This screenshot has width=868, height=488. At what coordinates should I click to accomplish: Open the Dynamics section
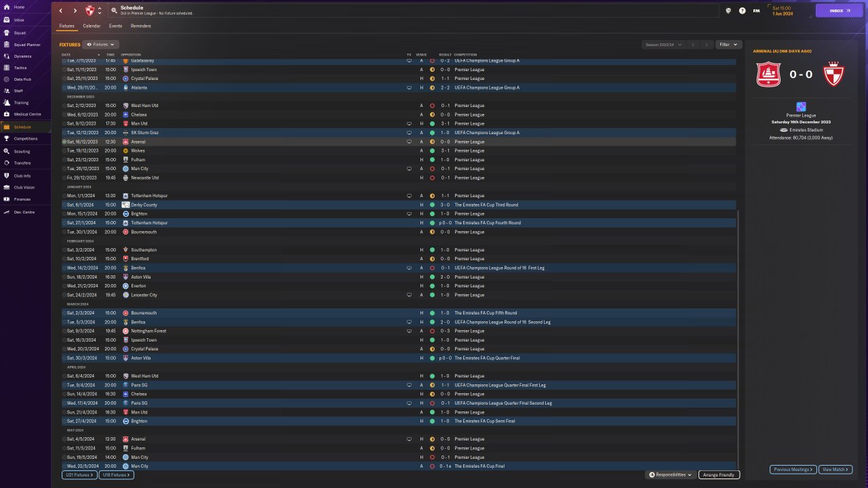pos(25,56)
